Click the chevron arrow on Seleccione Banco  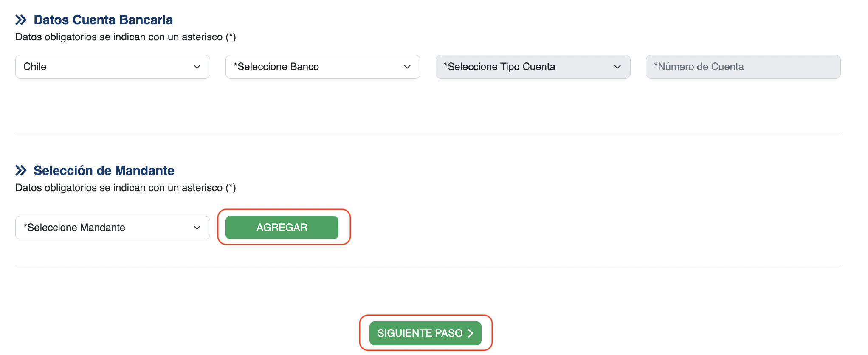click(407, 67)
